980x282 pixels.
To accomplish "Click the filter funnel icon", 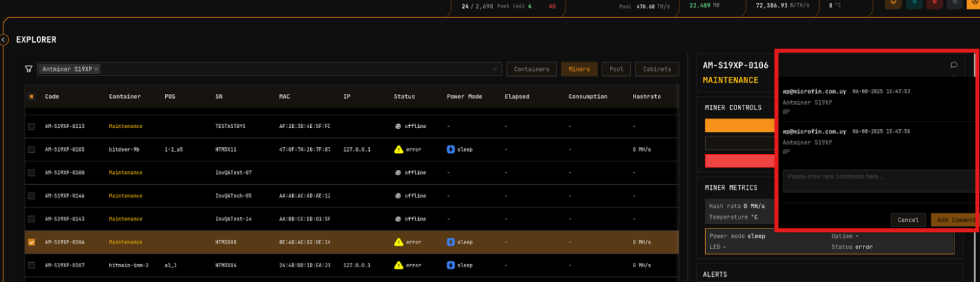I will [28, 69].
